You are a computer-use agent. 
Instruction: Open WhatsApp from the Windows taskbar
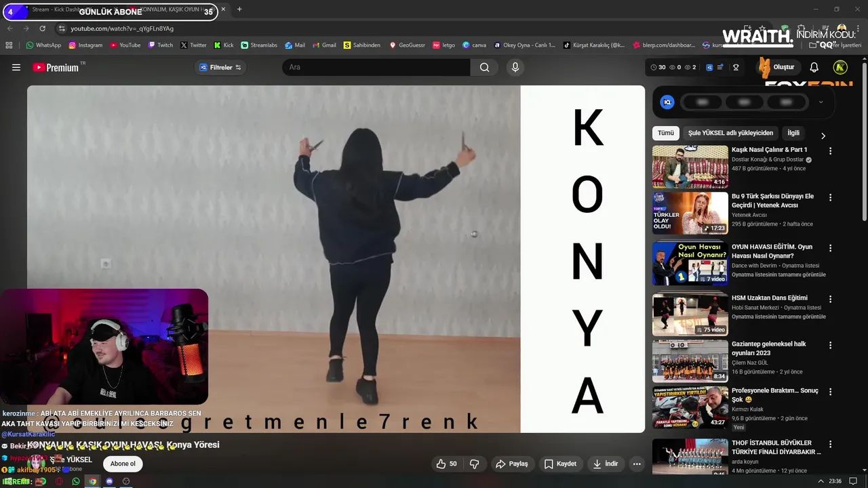[76, 481]
